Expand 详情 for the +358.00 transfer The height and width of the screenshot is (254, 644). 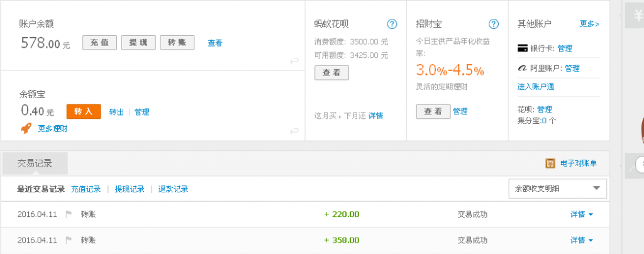582,240
